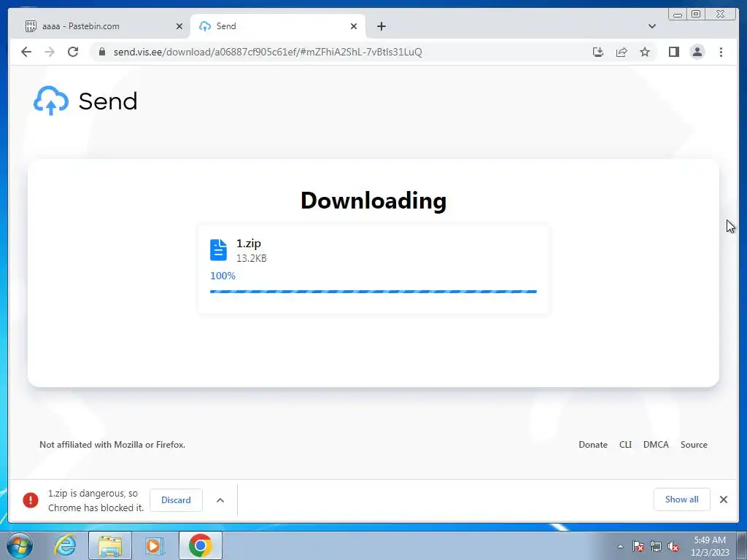Image resolution: width=747 pixels, height=560 pixels.
Task: Open the Source link
Action: (694, 444)
